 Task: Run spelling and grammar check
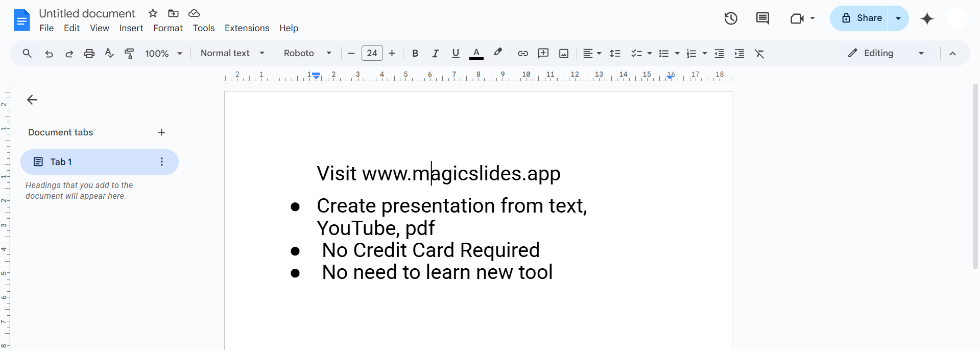coord(109,53)
